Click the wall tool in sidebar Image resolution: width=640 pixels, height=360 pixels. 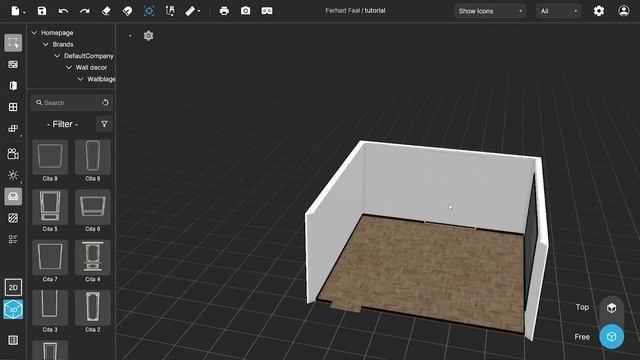click(x=13, y=64)
